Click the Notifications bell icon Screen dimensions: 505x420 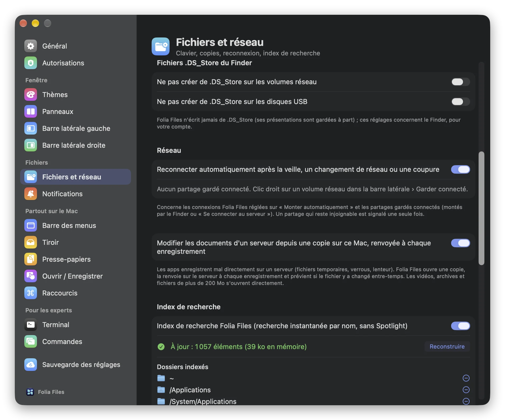click(31, 194)
